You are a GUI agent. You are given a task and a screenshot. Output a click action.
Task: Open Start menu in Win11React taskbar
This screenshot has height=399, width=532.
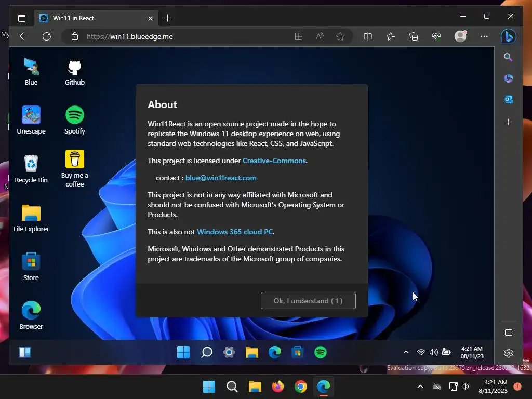(x=183, y=352)
